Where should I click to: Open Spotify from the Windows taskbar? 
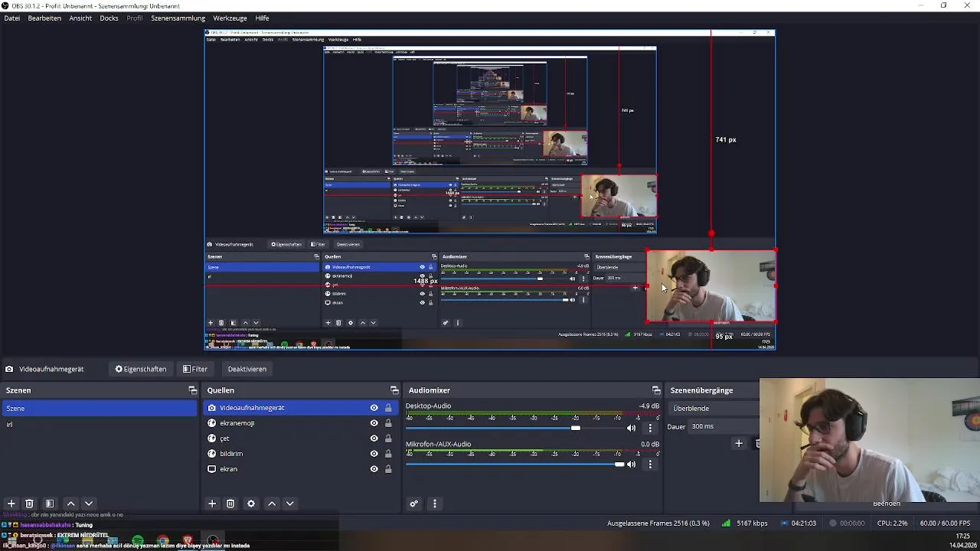point(137,542)
